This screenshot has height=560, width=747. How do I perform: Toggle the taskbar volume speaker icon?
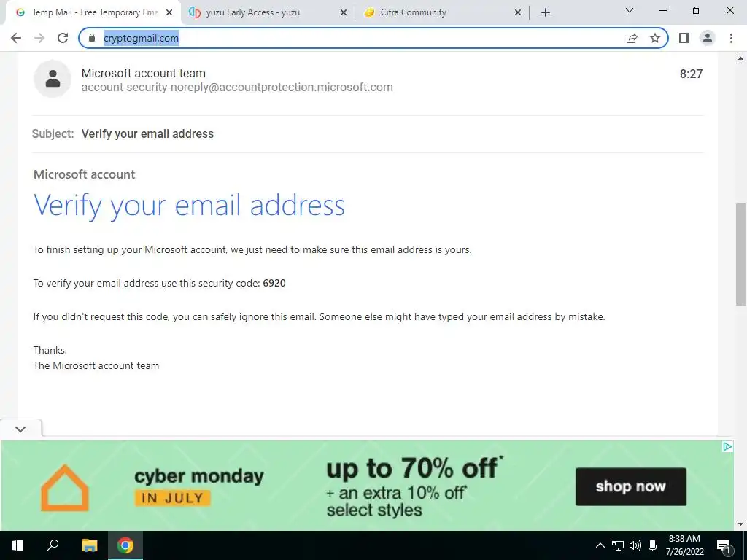point(635,545)
